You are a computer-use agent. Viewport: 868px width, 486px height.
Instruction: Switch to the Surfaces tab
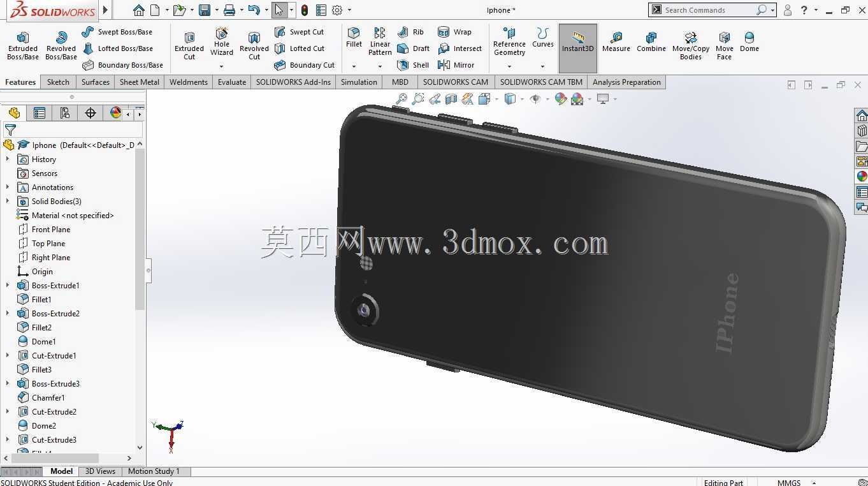point(96,82)
